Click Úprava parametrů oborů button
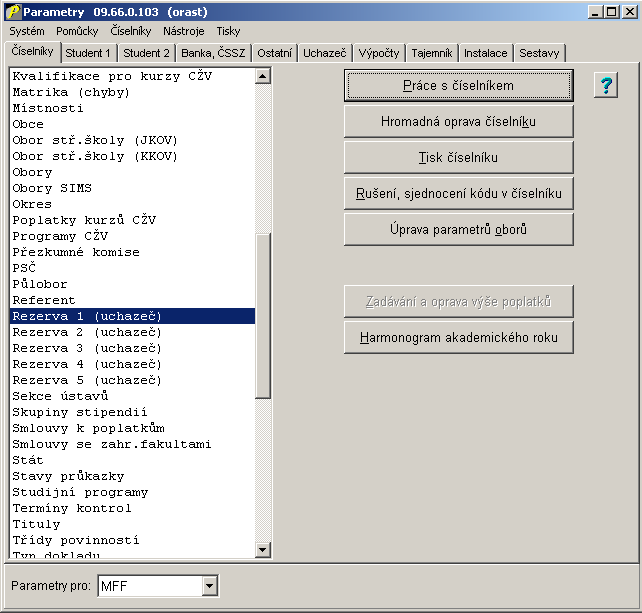Screen dimensions: 642x613 pyautogui.click(x=458, y=230)
